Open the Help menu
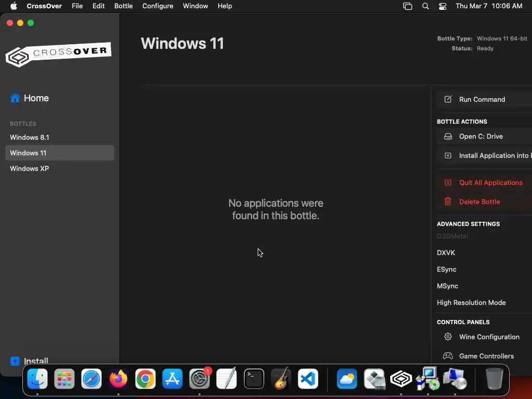 pyautogui.click(x=224, y=6)
